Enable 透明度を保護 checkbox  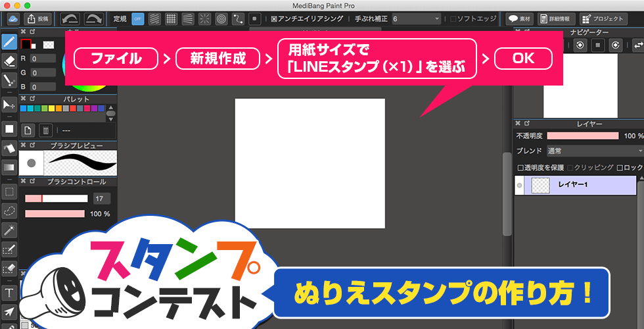520,168
